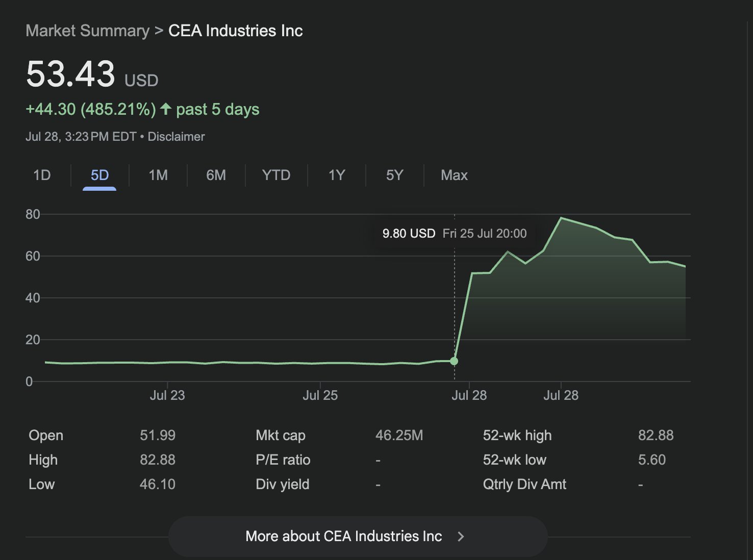Viewport: 753px width, 560px height.
Task: Click the More about CEA Industries Inc button
Action: tap(358, 536)
